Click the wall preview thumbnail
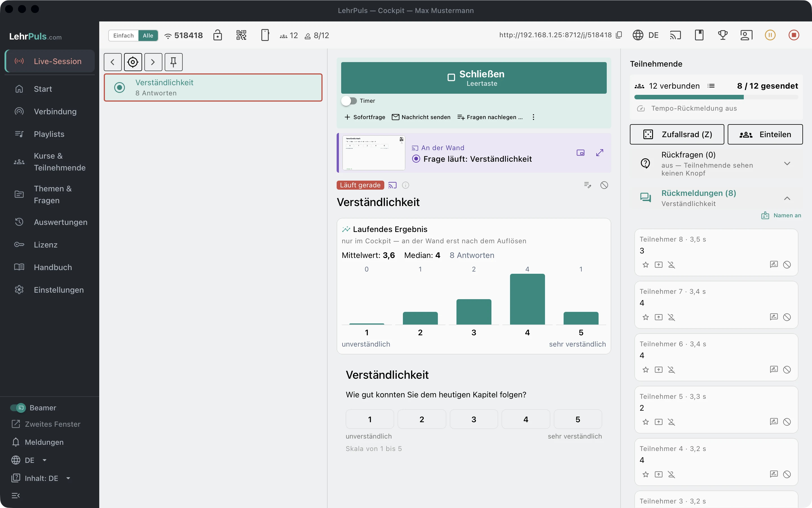 coord(374,153)
